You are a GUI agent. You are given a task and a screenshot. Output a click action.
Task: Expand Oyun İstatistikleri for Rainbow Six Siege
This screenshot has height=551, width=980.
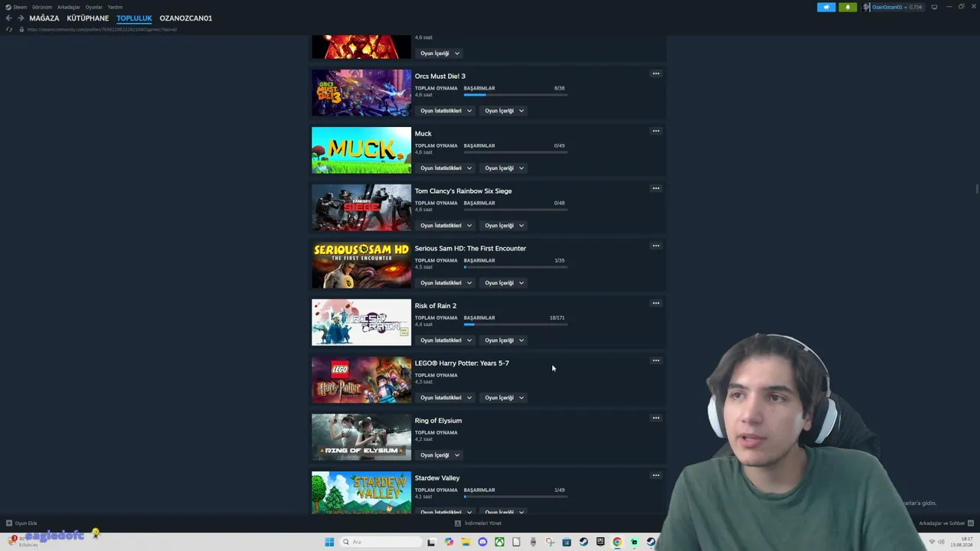point(446,226)
